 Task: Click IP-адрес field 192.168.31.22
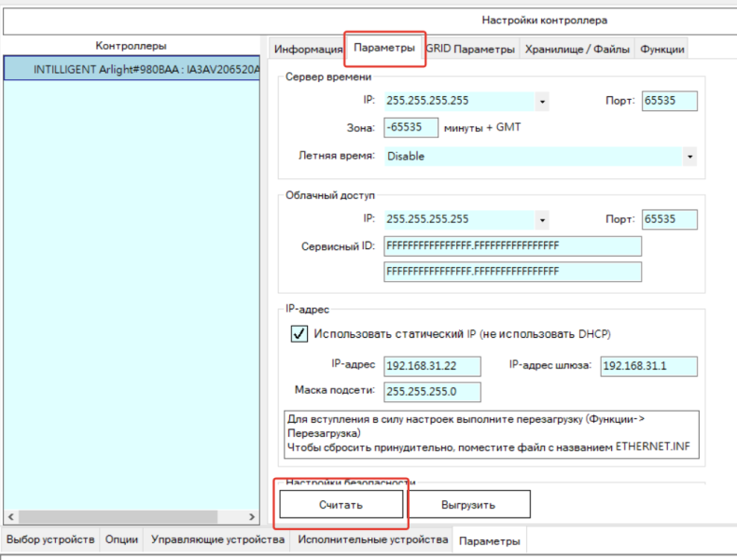coord(432,366)
